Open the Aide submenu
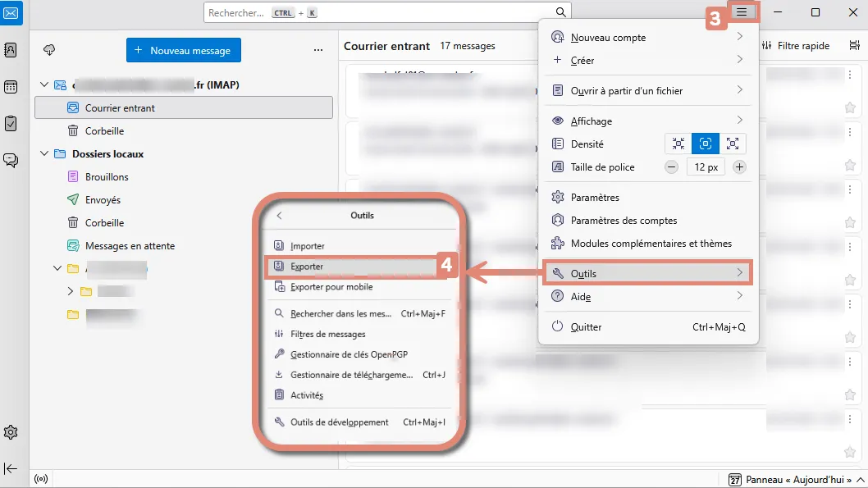Screen dimensions: 868x488 [648, 297]
